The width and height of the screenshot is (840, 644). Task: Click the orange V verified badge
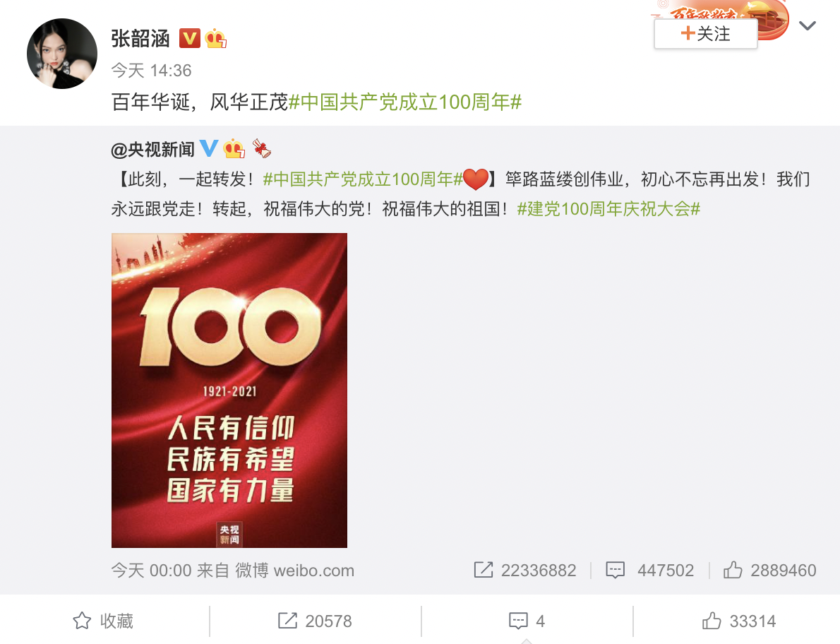point(189,38)
